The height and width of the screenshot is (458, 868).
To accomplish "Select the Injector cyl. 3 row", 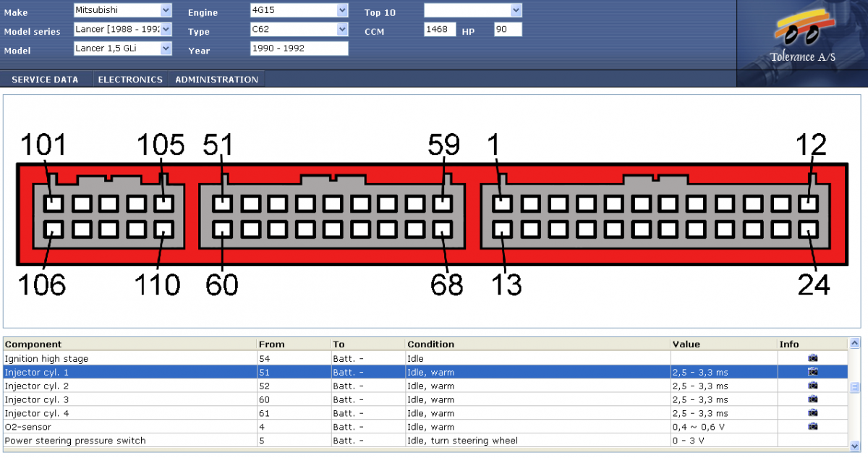I will pyautogui.click(x=425, y=399).
